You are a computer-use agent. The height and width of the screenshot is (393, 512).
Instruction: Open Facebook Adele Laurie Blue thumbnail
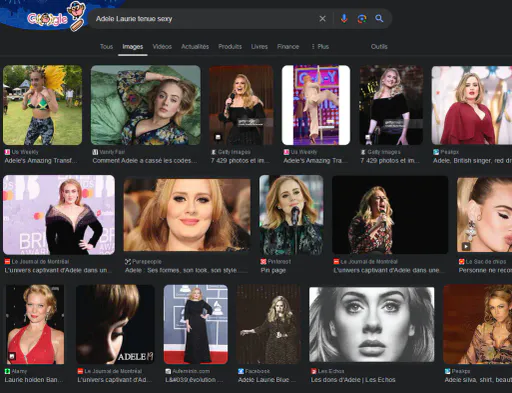point(269,324)
